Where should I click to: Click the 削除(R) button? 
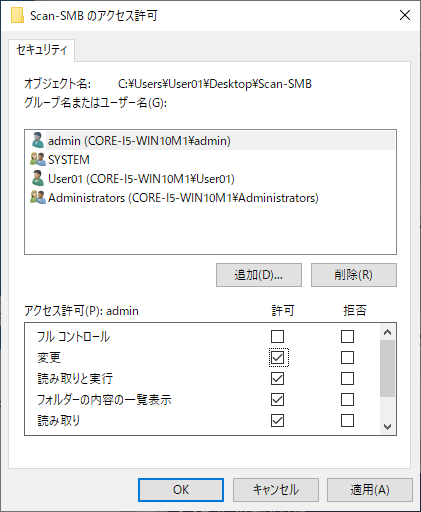point(354,275)
